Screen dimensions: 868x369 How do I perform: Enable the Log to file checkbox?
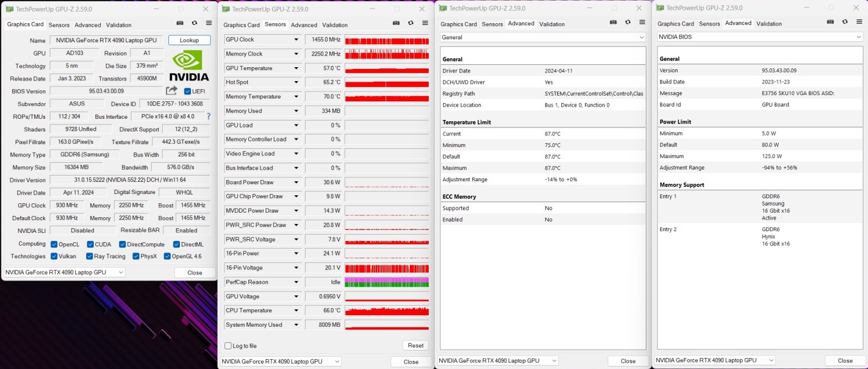228,346
